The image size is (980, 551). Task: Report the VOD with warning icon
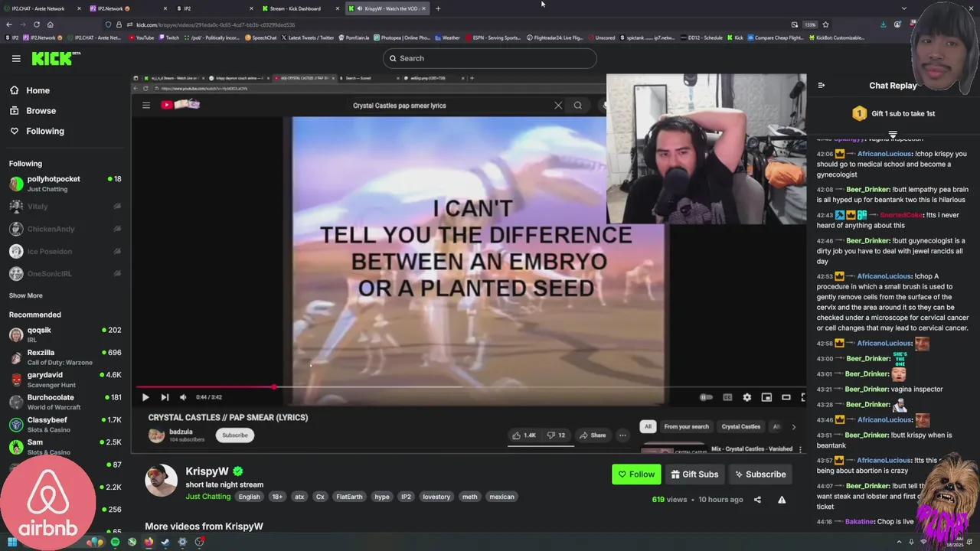pos(782,500)
